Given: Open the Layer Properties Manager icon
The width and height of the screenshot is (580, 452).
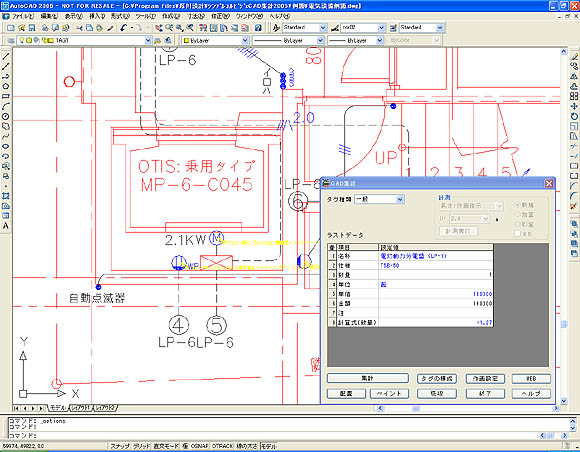Looking at the screenshot, I should click(11, 40).
